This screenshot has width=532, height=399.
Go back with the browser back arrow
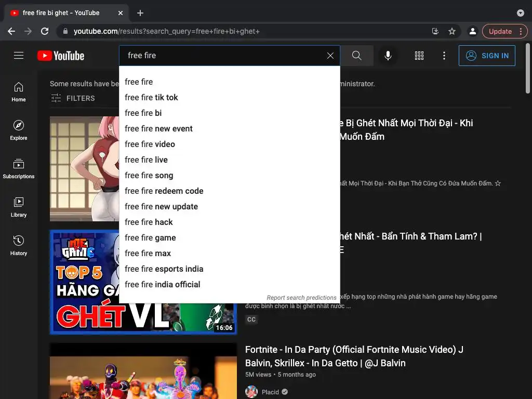[x=11, y=31]
